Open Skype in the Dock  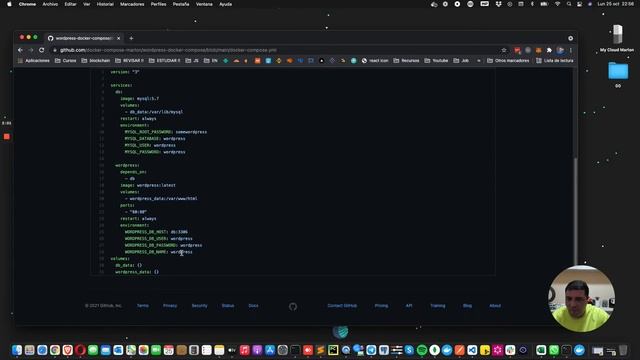click(409, 350)
